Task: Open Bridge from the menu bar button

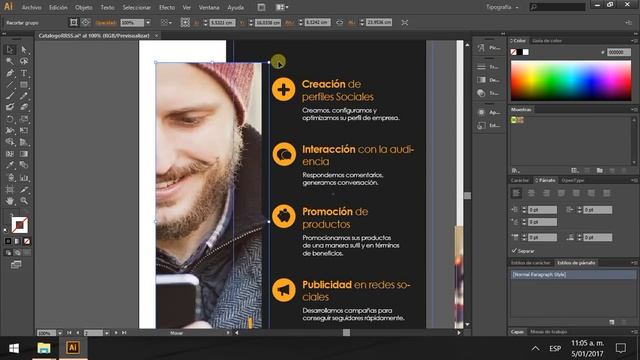Action: click(x=261, y=7)
